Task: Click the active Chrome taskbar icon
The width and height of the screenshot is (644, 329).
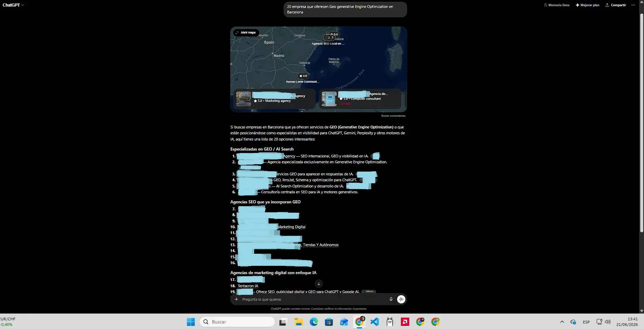Action: [x=359, y=322]
